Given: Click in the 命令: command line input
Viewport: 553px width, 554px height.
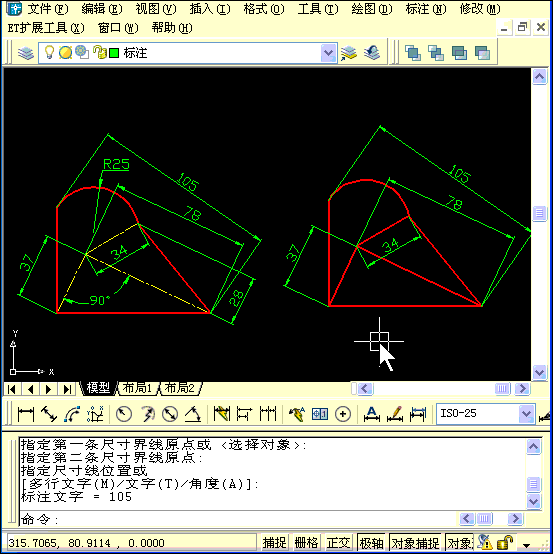Looking at the screenshot, I should click(x=237, y=519).
